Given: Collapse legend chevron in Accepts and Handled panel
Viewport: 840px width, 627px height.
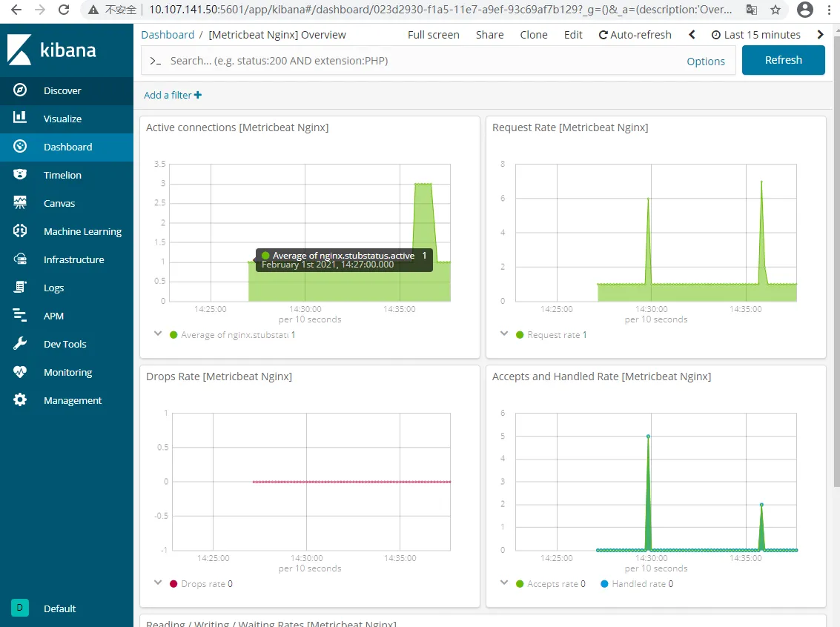Looking at the screenshot, I should (503, 583).
